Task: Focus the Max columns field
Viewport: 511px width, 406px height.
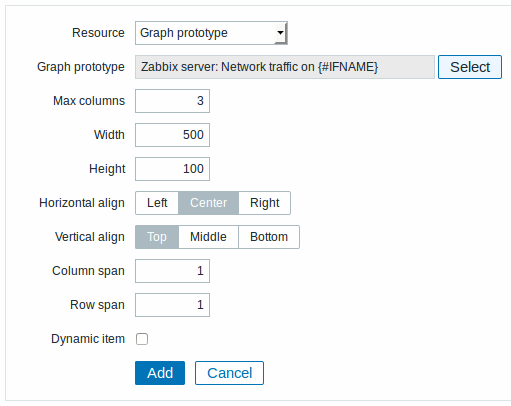Action: pos(172,101)
